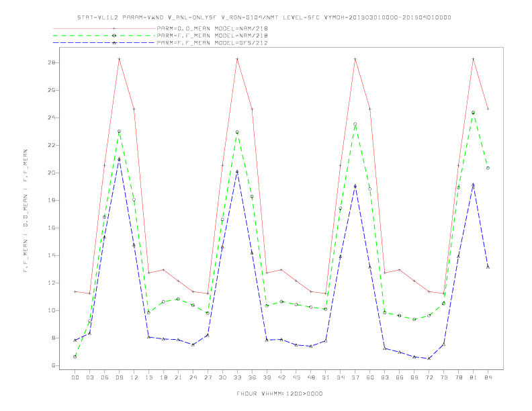Click the x-axis tick label 03
532x411 pixels.
pos(89,377)
